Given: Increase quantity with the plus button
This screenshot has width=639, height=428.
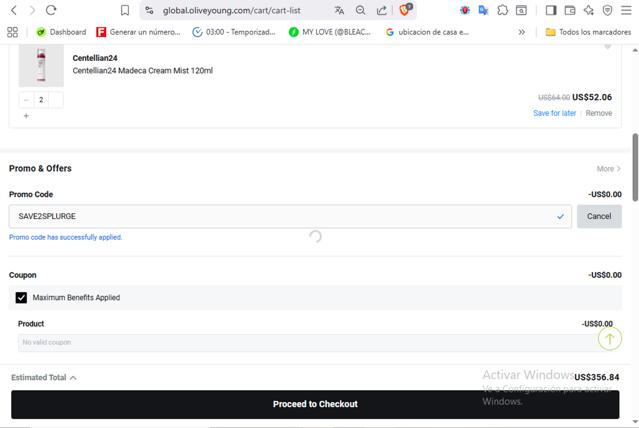Looking at the screenshot, I should coord(26,116).
